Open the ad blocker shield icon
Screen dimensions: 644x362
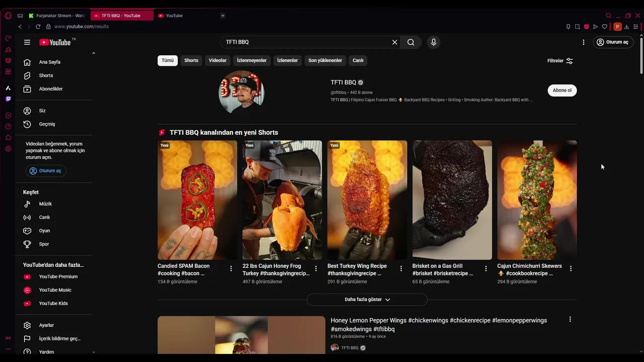tap(586, 27)
